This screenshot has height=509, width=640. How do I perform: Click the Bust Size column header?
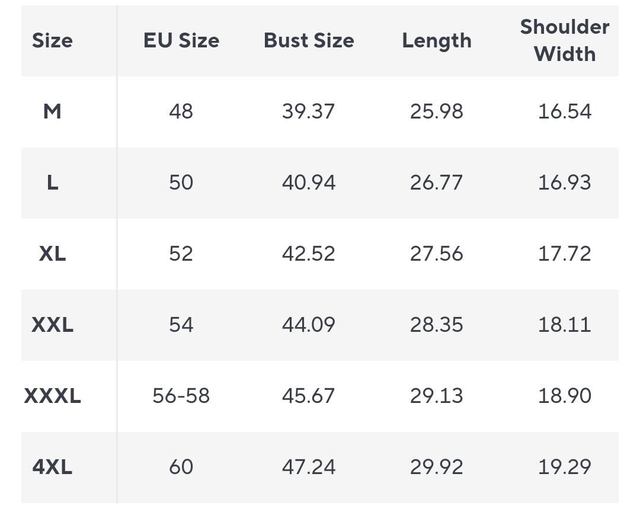click(308, 41)
